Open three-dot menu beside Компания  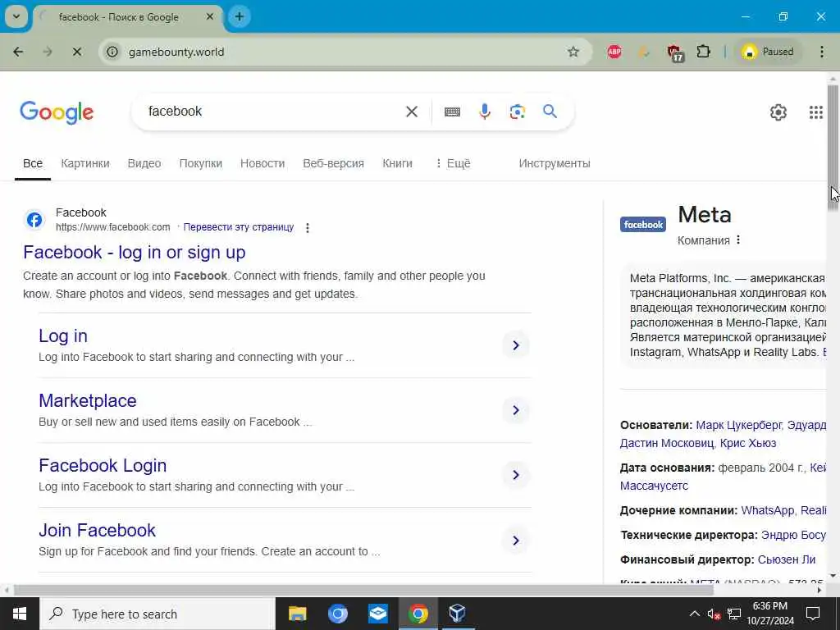(738, 240)
